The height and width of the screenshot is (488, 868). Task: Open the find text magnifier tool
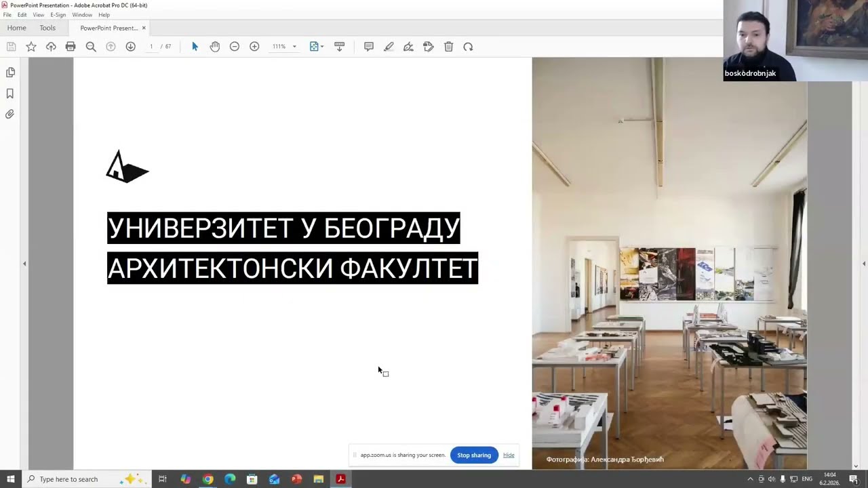(x=91, y=47)
